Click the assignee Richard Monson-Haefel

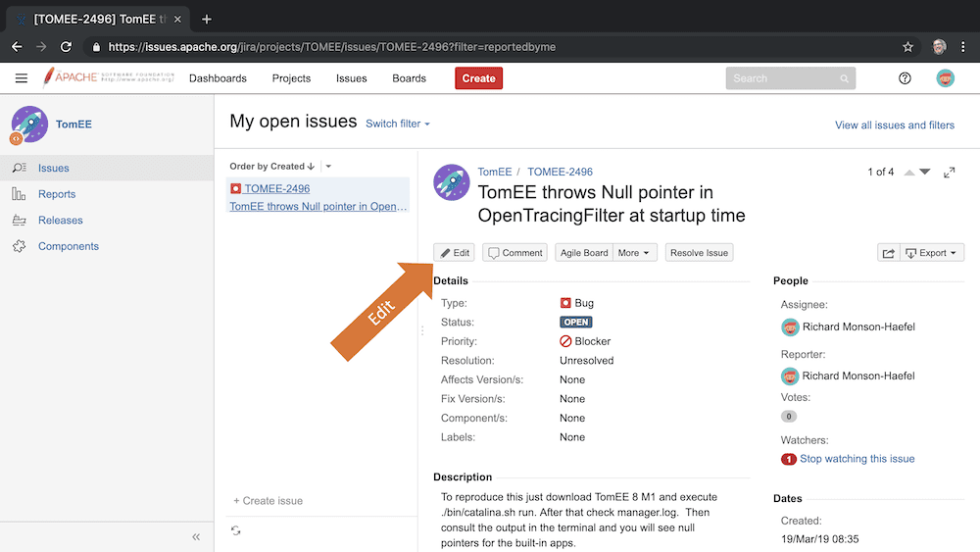point(858,326)
